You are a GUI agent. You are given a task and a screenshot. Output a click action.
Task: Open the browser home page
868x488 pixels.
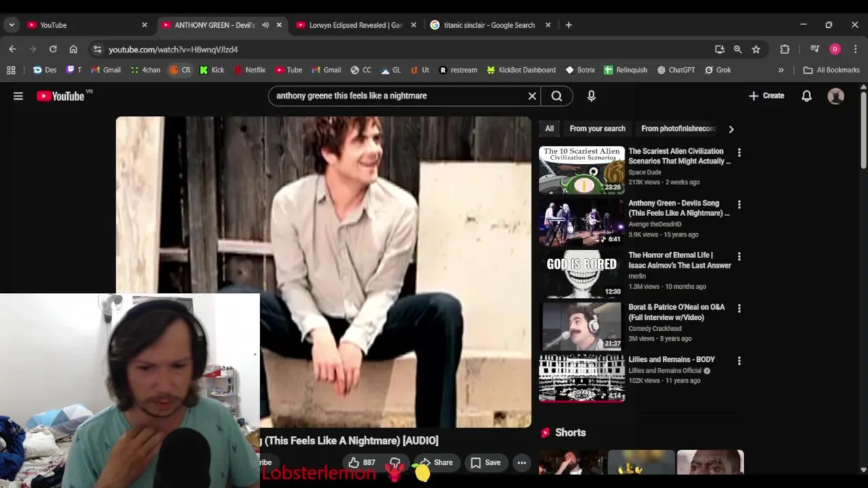coord(73,49)
